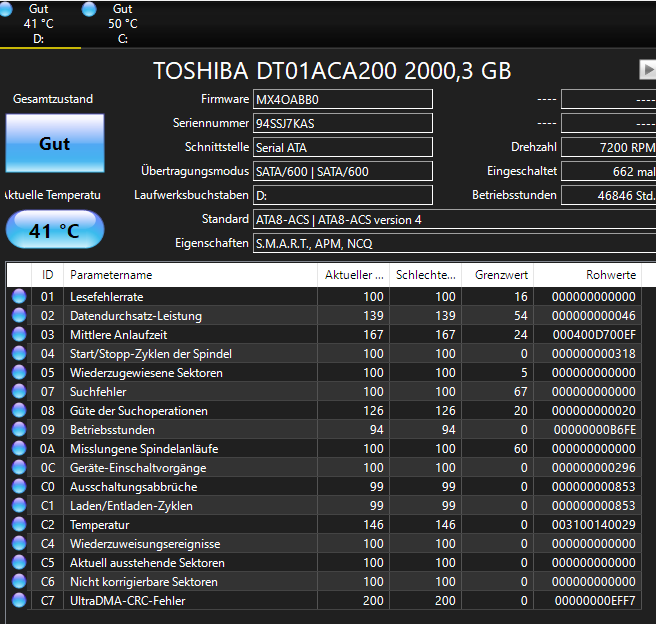Select the Geräte-Einschaltvorgänge parameter name
Screen dimensions: 656x624
pos(138,468)
